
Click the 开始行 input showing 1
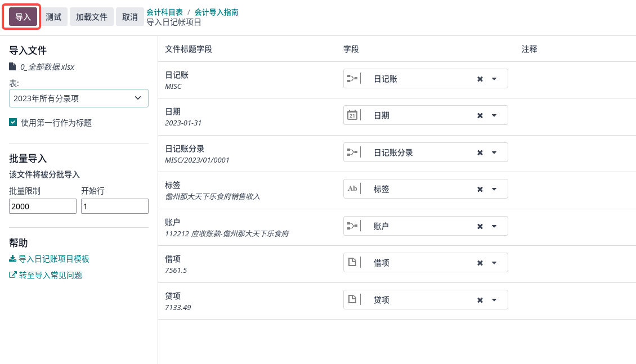115,206
